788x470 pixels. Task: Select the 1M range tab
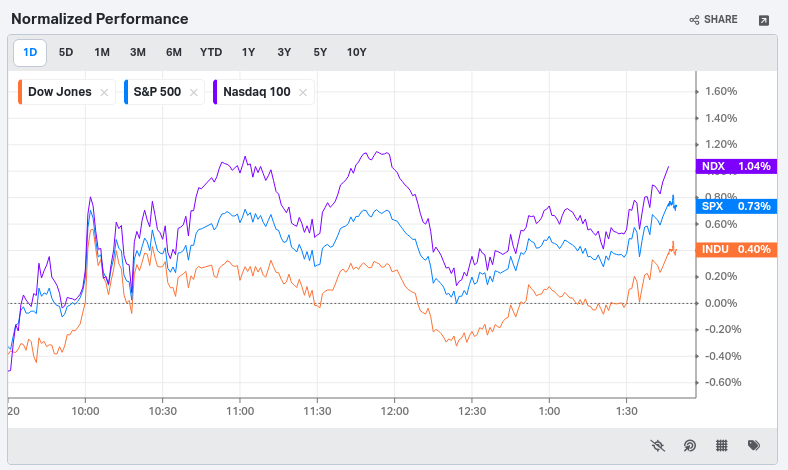pos(102,52)
